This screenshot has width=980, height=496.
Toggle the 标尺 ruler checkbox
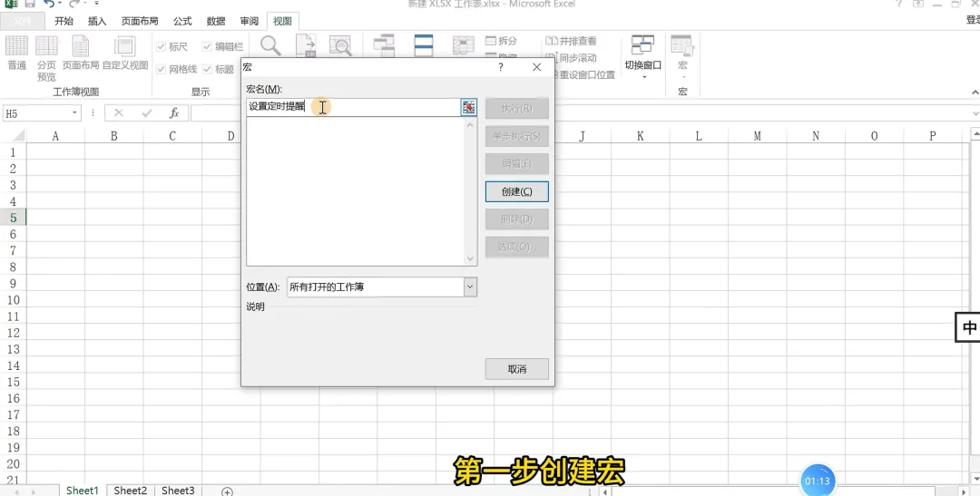click(161, 47)
